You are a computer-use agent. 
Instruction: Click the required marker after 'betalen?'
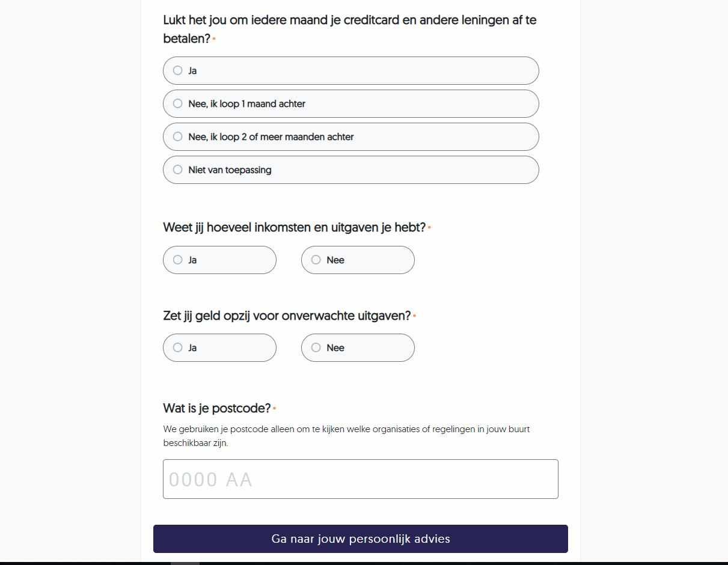214,39
